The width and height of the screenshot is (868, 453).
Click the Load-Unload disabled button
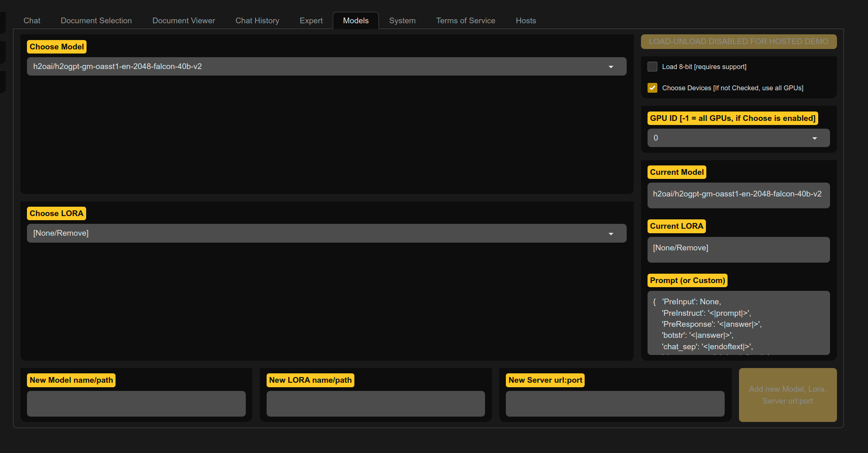point(739,42)
